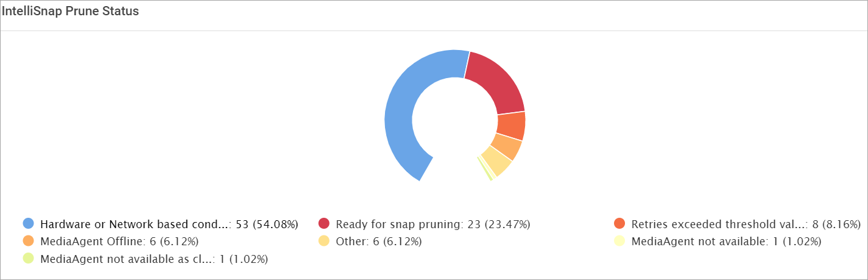Click the orange-red Retries exceeded threshold legend dot
Screen dimensions: 868x280
620,223
